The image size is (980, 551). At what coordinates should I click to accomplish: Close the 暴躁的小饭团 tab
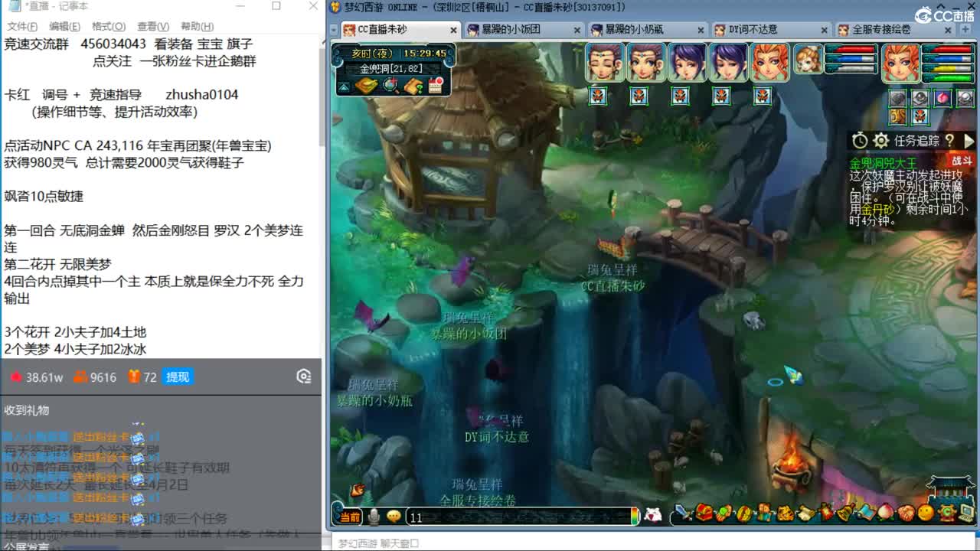point(577,31)
